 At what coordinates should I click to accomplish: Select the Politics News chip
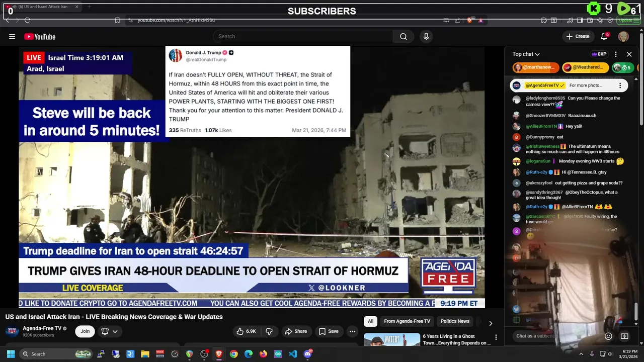pos(455,321)
